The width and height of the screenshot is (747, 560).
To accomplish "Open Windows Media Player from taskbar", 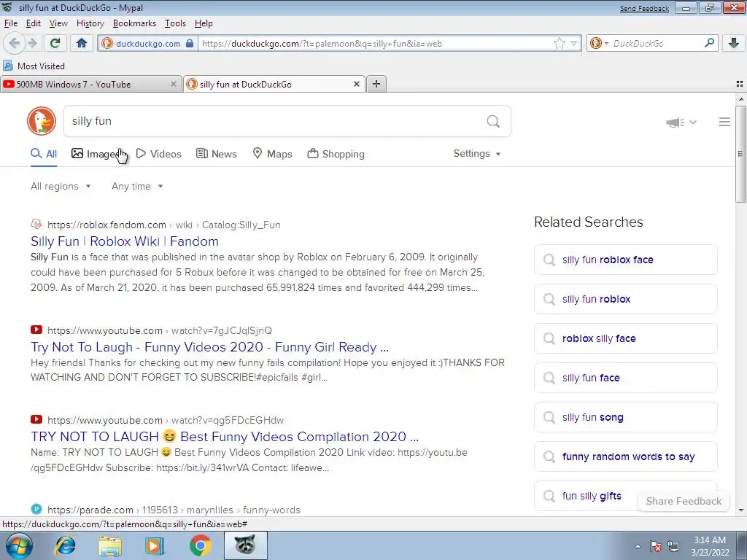I will (155, 545).
